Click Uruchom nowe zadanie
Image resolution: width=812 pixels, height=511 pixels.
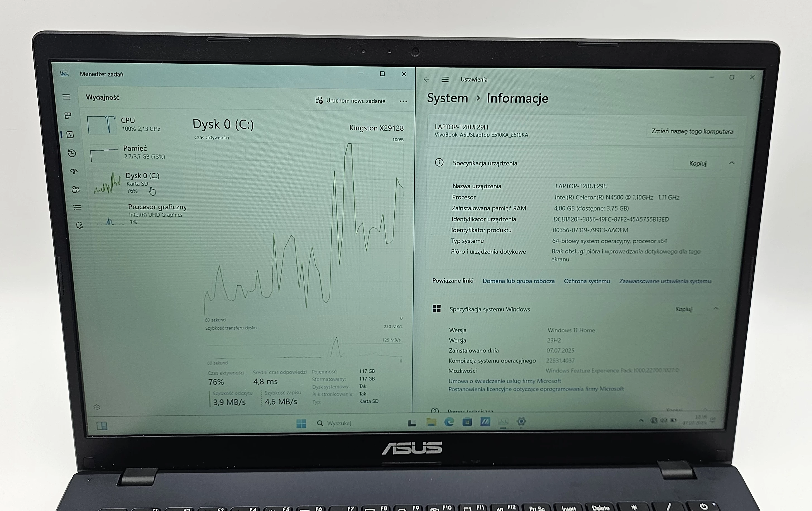click(x=351, y=101)
